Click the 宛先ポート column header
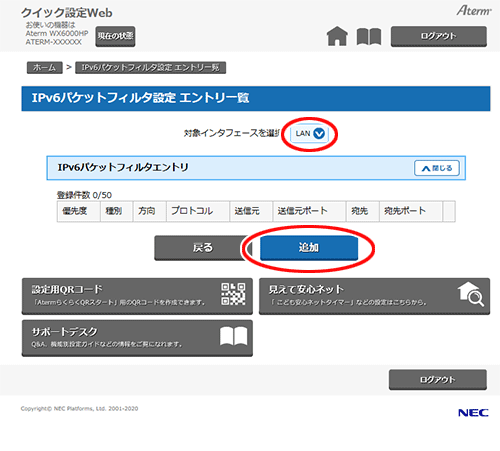Viewport: 500px width, 451px height. pyautogui.click(x=411, y=211)
